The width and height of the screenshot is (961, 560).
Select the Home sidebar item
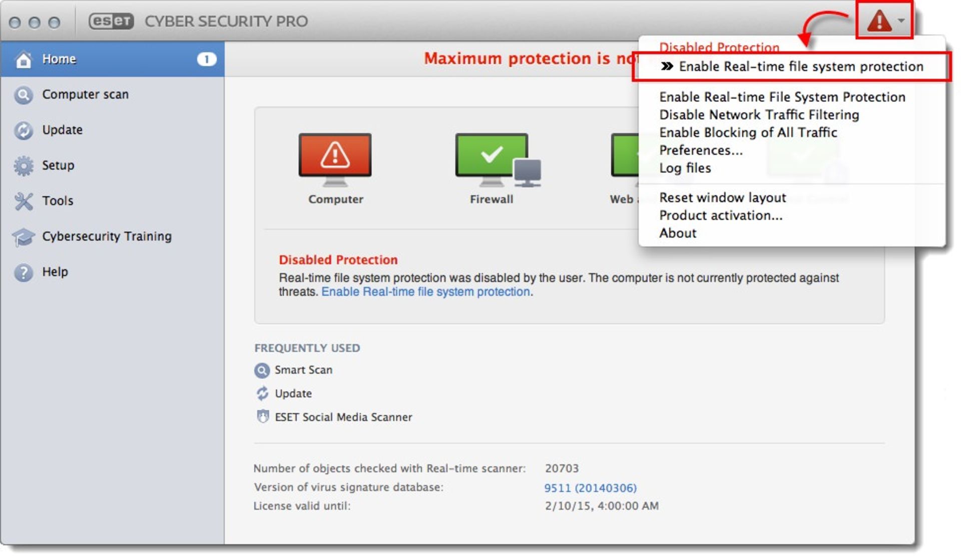point(112,59)
